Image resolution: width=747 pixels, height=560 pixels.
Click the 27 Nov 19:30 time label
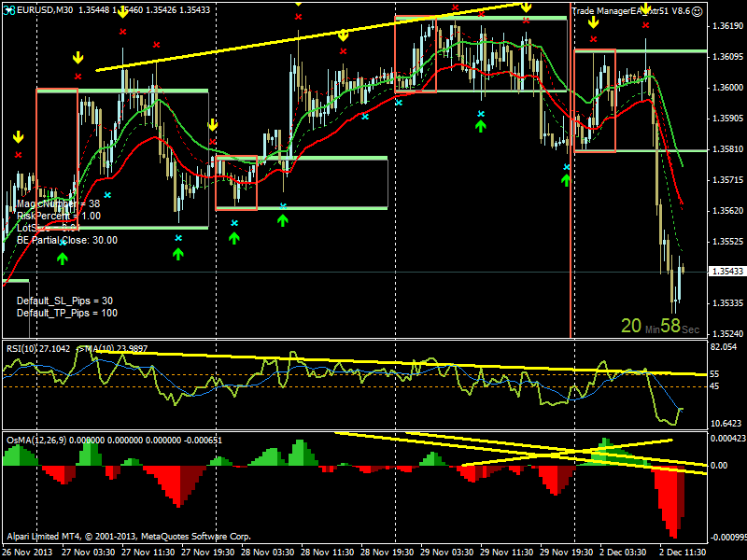[x=207, y=553]
